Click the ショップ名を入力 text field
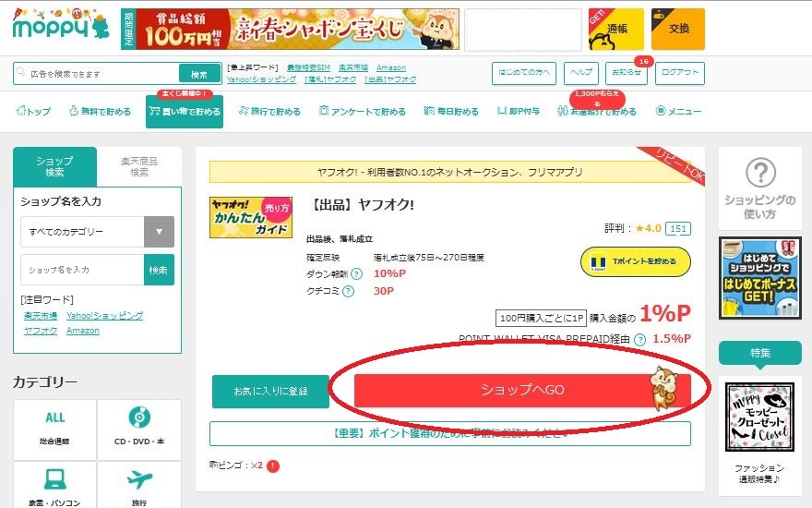The image size is (812, 508). [82, 270]
